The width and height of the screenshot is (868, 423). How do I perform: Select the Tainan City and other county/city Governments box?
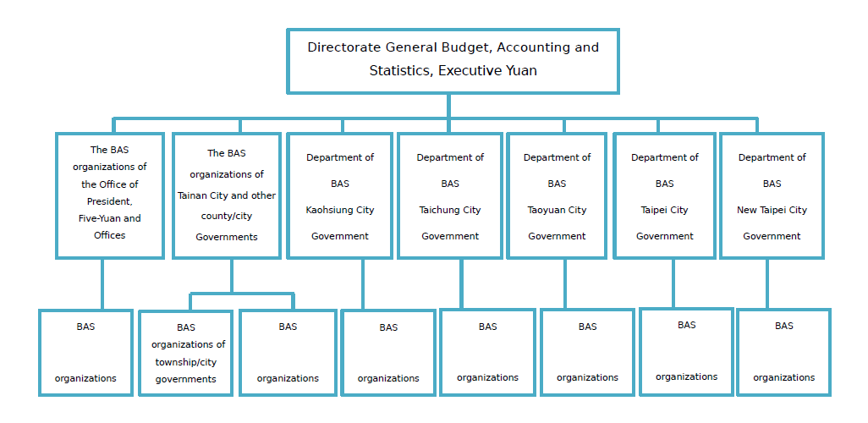227,195
